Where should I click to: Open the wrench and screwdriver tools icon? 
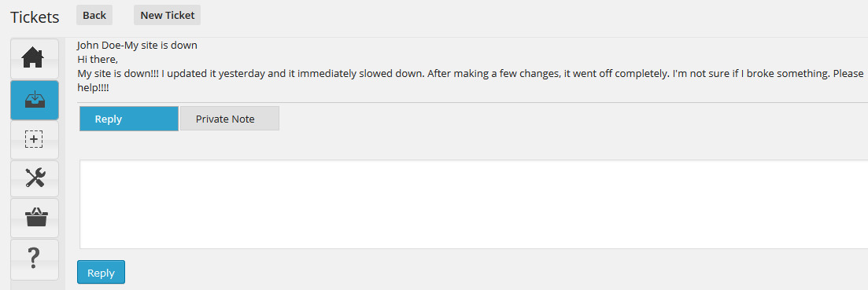tap(34, 178)
